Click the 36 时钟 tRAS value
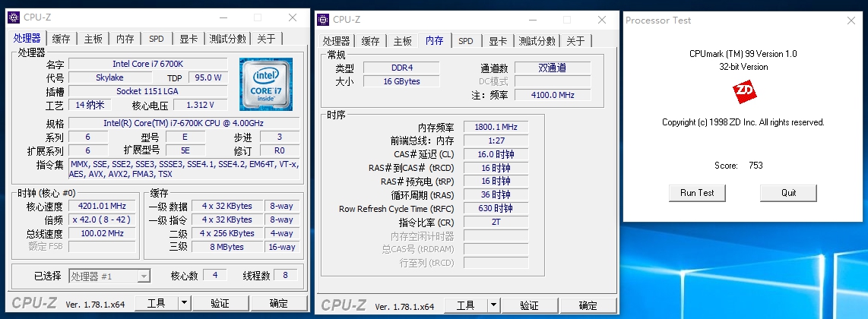The image size is (868, 319). click(x=496, y=194)
